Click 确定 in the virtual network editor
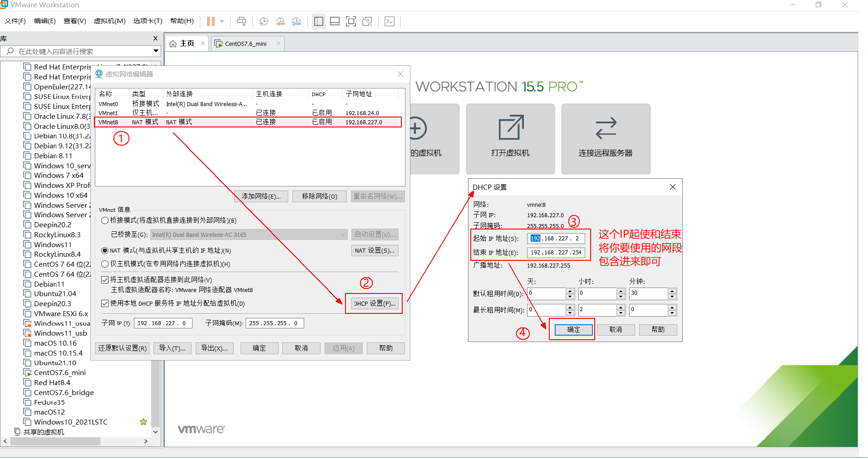 [x=259, y=348]
